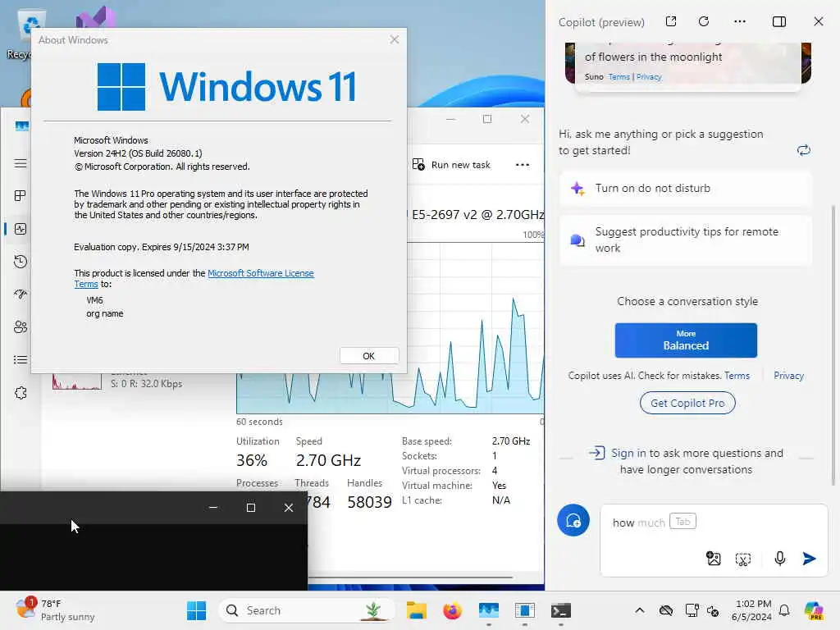
Task: Add an image to Copilot message
Action: click(x=713, y=559)
